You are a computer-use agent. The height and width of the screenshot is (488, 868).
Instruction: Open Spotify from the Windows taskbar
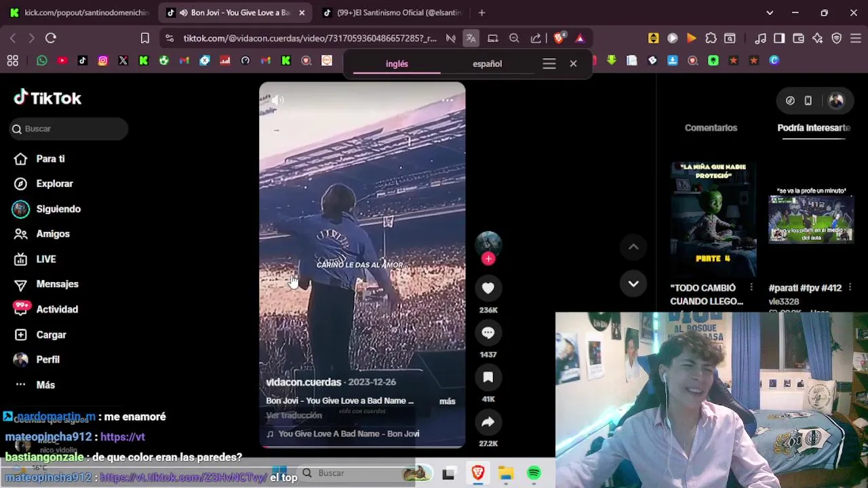[x=534, y=473]
